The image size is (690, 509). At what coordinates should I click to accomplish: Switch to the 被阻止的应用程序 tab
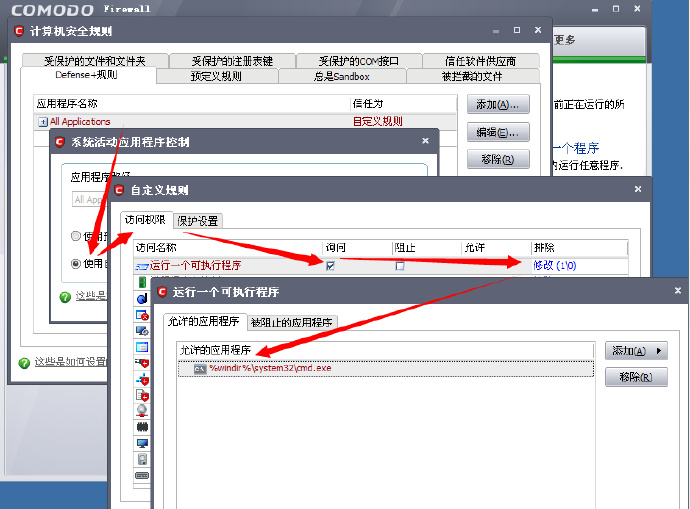point(292,322)
